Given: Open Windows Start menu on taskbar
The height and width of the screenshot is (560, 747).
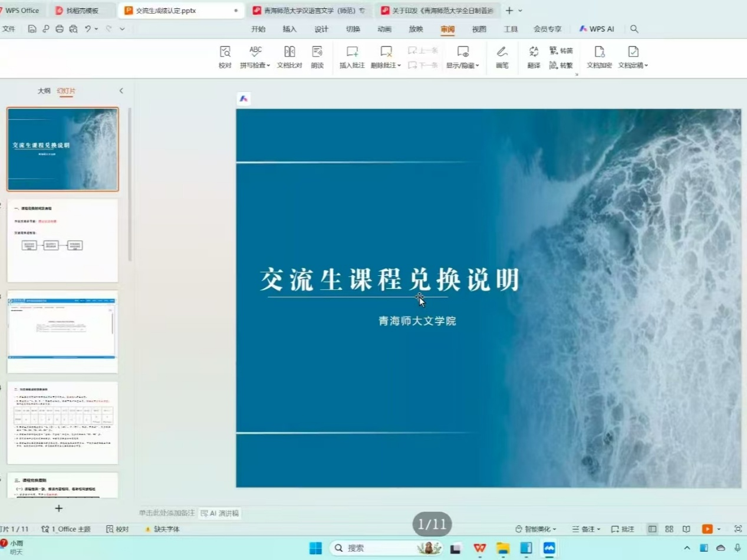Looking at the screenshot, I should (315, 548).
